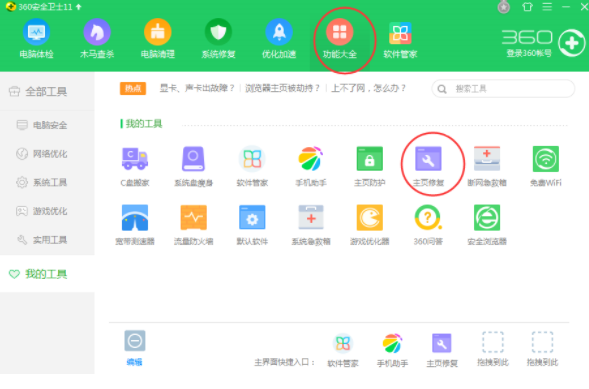
Task: Click the 搜索工具 search field
Action: pyautogui.click(x=503, y=89)
